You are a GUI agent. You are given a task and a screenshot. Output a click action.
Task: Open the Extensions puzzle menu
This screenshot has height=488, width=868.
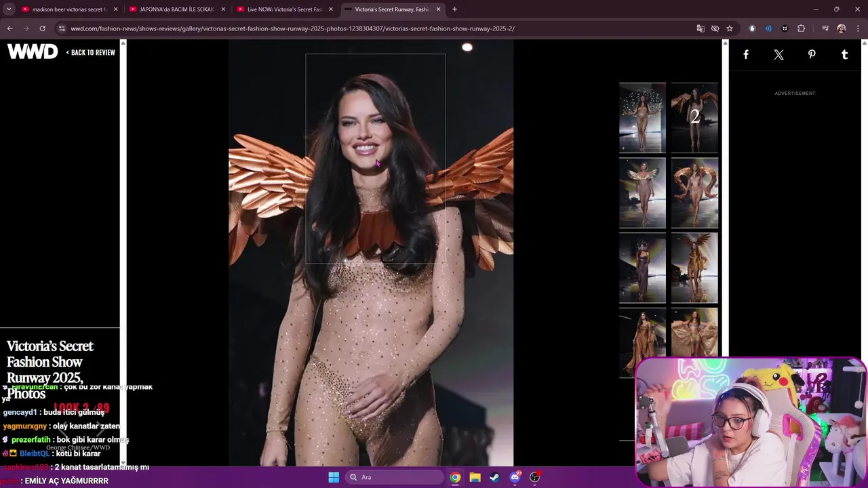pos(802,28)
